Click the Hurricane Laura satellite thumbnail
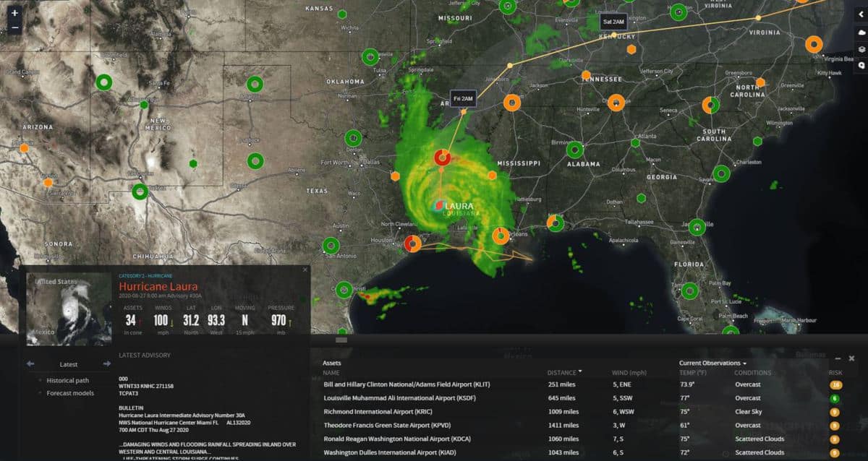This screenshot has height=461, width=868. [69, 309]
